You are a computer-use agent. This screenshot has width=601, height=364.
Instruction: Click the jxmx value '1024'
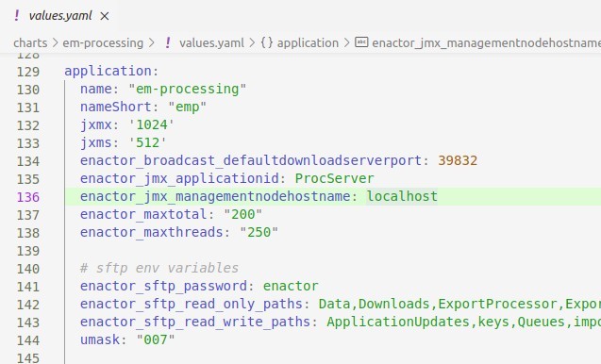click(x=151, y=124)
